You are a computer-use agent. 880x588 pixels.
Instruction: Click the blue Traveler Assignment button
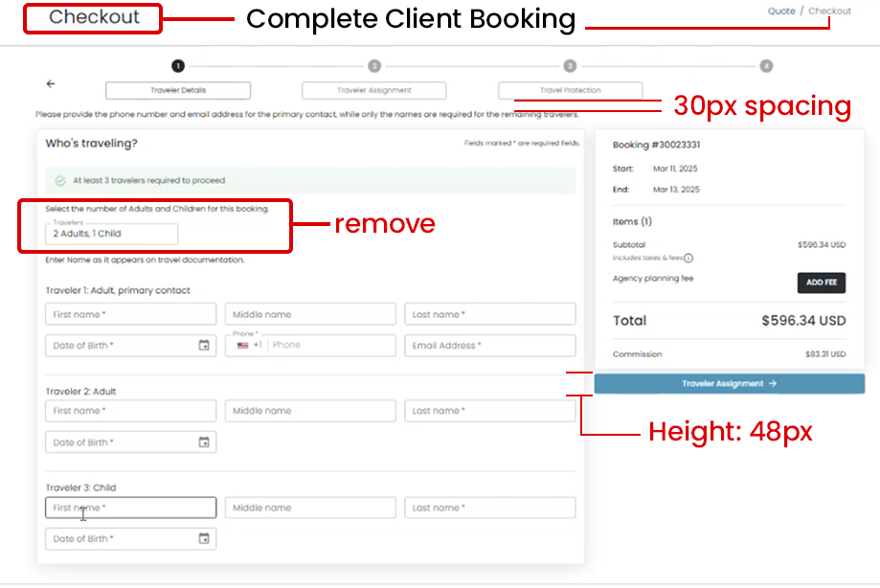click(x=729, y=384)
